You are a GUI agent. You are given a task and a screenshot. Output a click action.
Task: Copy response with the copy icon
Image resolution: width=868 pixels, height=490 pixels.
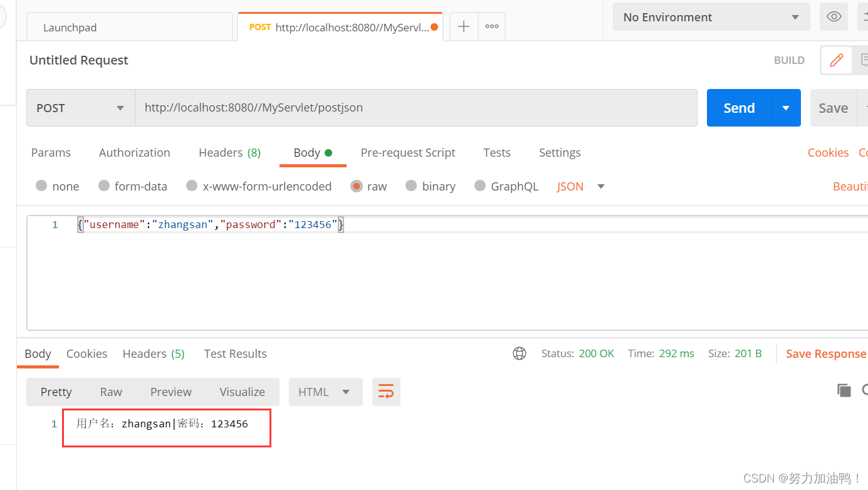[844, 390]
